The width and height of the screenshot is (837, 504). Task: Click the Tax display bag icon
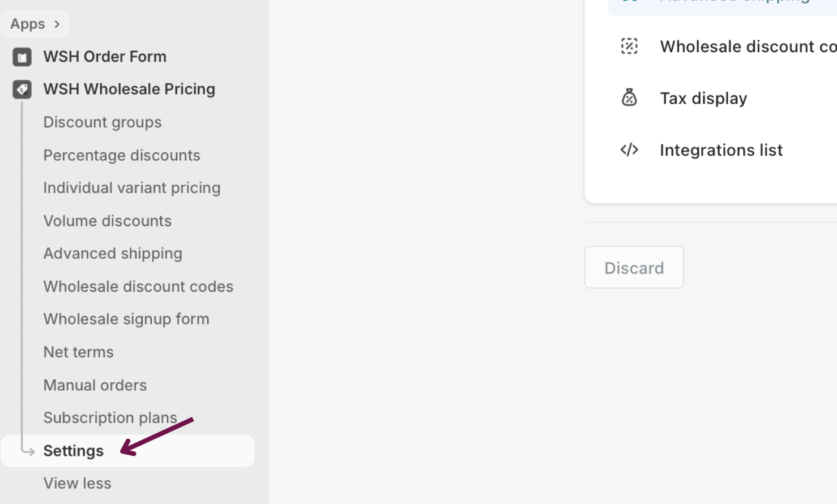(629, 98)
